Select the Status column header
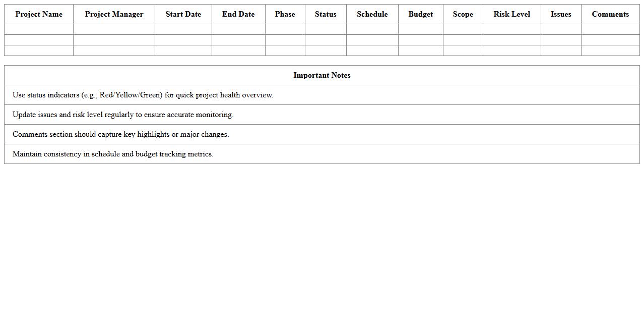The width and height of the screenshot is (644, 328). [x=326, y=14]
